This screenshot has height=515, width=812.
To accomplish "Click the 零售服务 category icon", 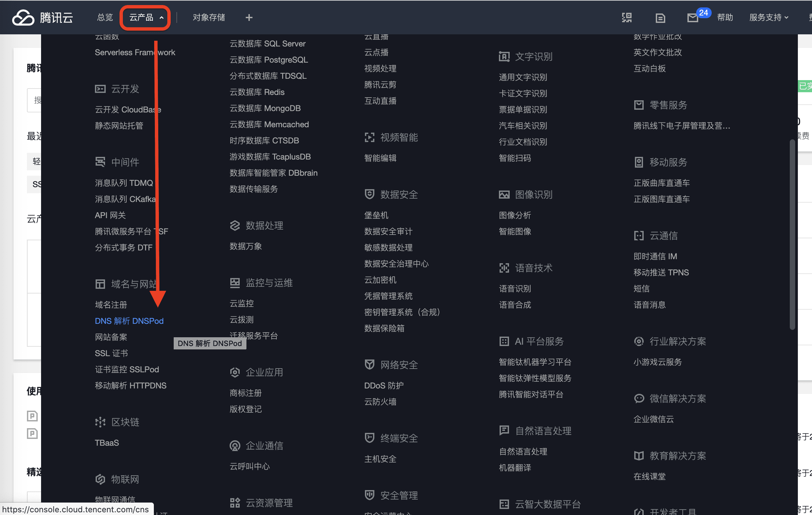I will [x=639, y=105].
